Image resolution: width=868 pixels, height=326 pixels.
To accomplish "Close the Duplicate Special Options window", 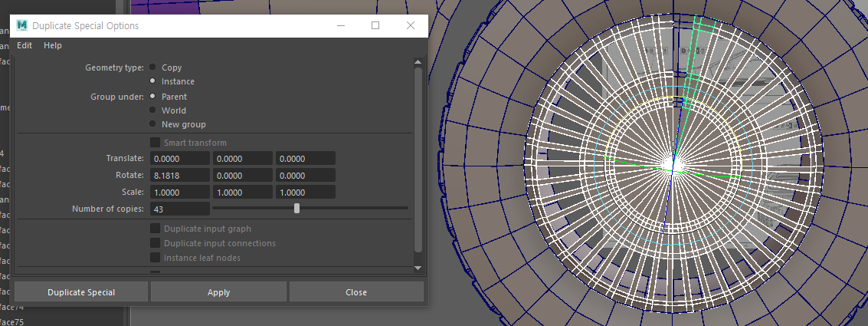I will tap(410, 25).
